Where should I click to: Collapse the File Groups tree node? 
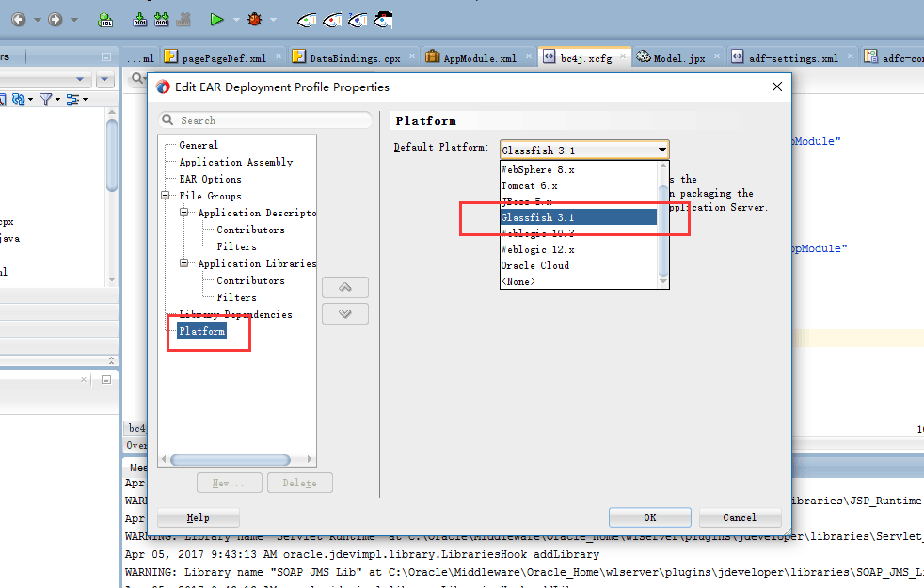point(166,196)
